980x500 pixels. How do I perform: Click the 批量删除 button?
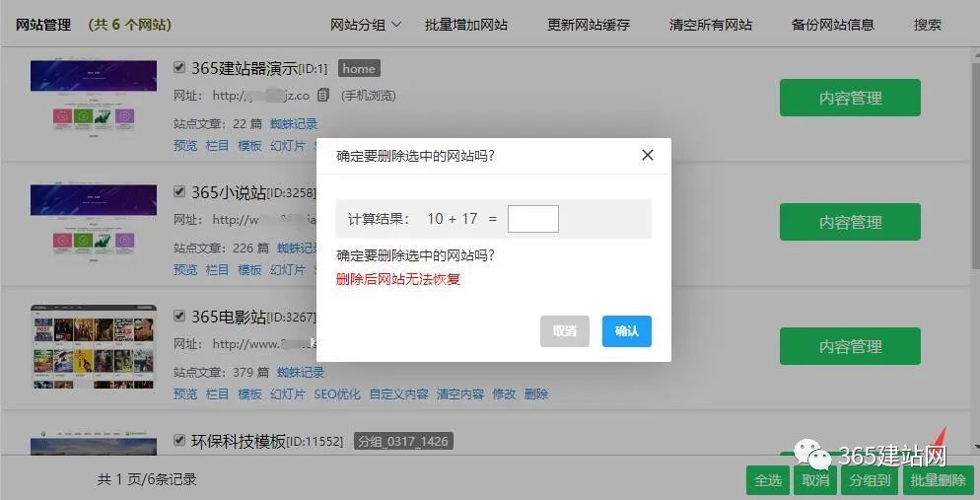[x=938, y=480]
